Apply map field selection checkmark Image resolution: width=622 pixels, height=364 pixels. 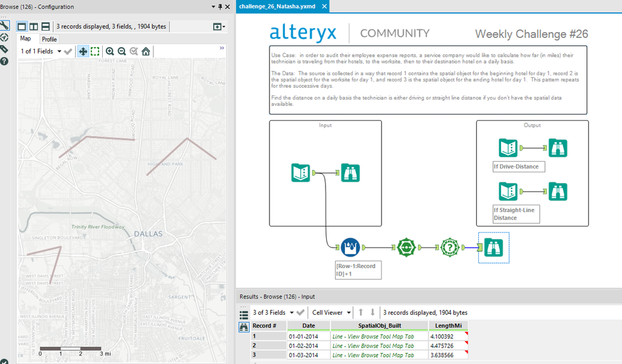tap(68, 51)
